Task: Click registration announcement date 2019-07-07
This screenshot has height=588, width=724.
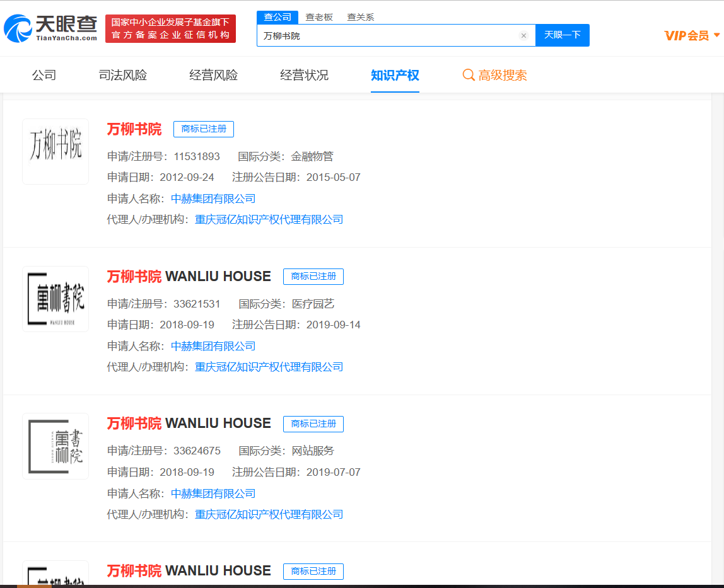Action: [x=334, y=473]
